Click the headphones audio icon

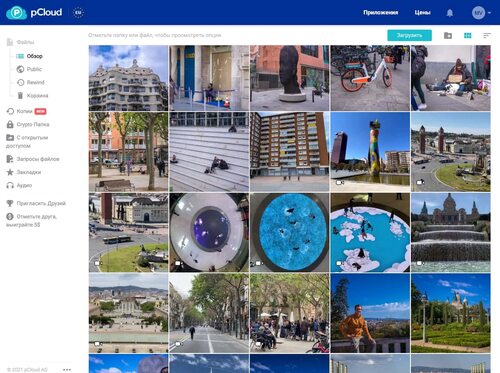(x=10, y=185)
